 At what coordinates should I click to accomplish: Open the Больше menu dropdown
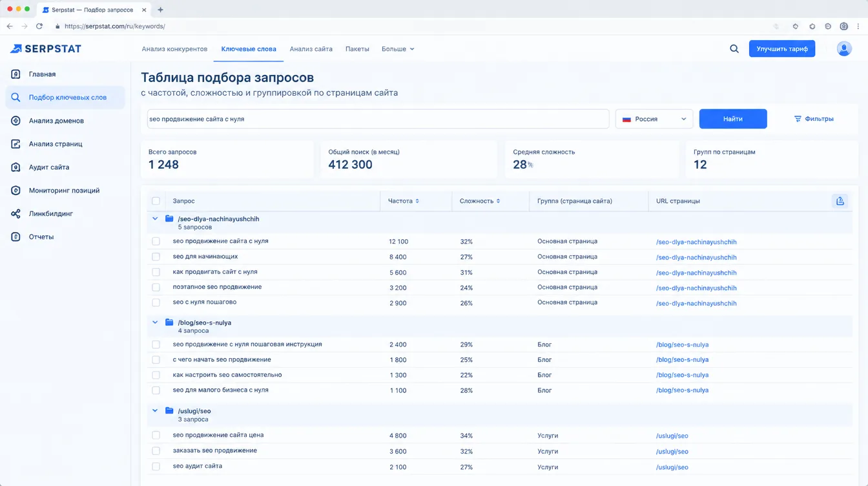point(398,49)
